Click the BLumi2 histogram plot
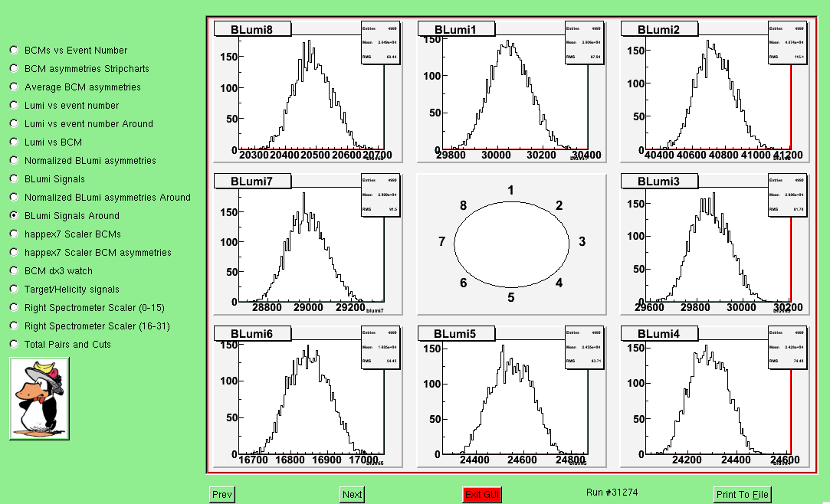The height and width of the screenshot is (504, 830). coord(714,92)
